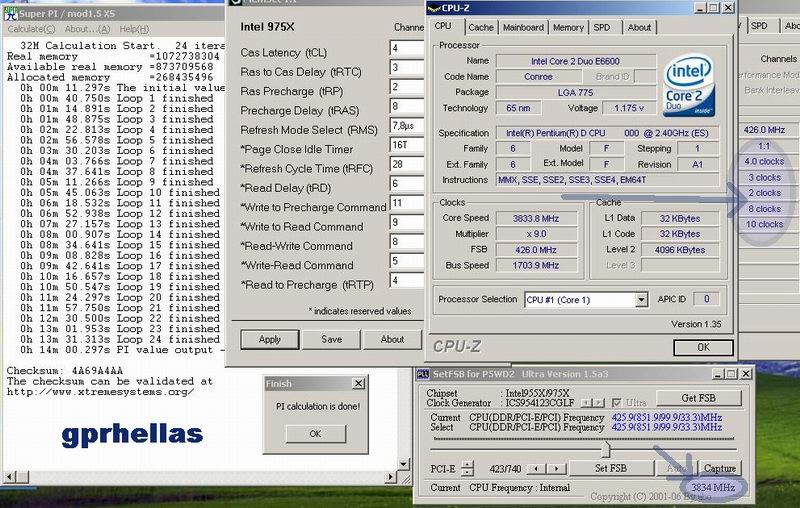Click the Precharge Delay (tRAS) value field

(x=407, y=106)
